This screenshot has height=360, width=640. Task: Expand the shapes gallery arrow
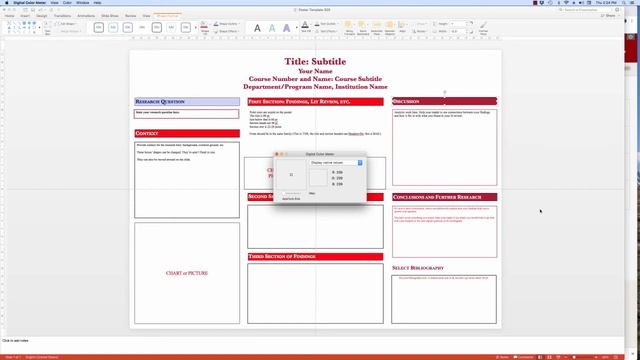click(x=39, y=27)
